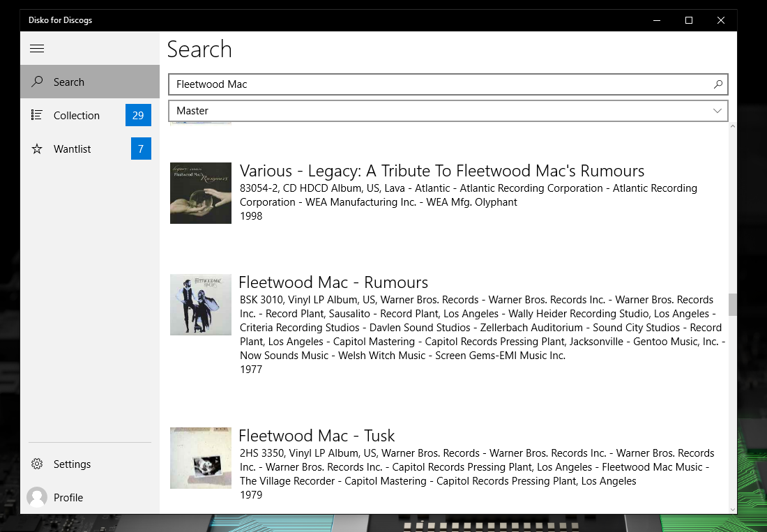Click the Collection count badge 29
This screenshot has height=532, width=767.
click(138, 116)
